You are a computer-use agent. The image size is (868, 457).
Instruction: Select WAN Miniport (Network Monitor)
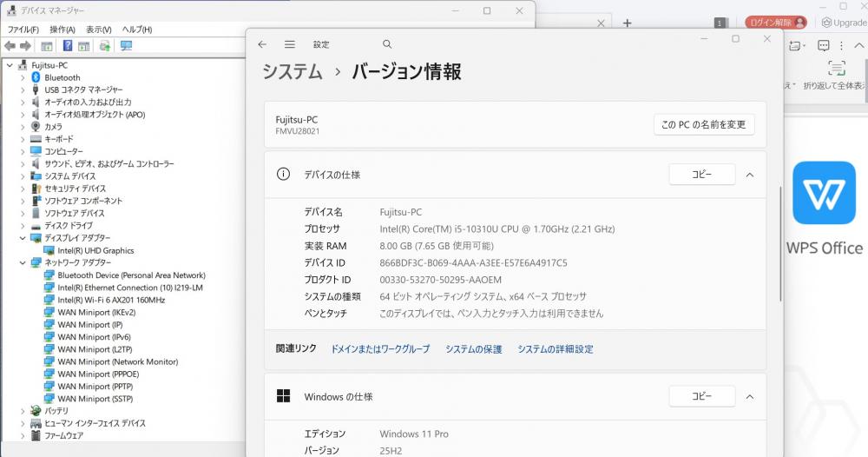[118, 361]
